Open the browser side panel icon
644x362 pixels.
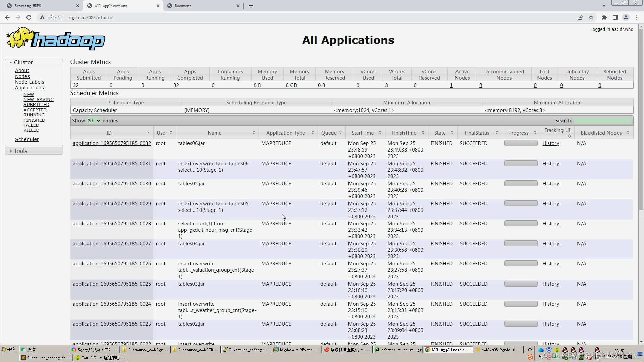[x=615, y=17]
